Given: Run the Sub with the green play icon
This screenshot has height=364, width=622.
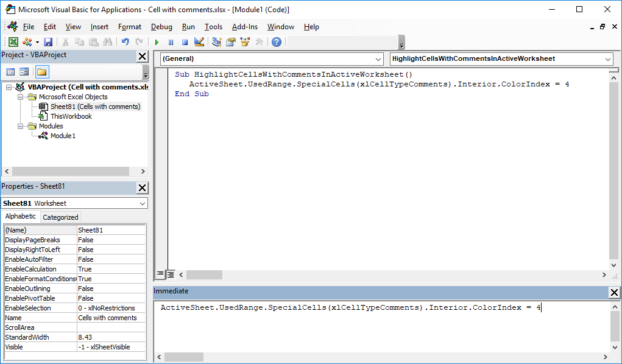Looking at the screenshot, I should pos(157,41).
